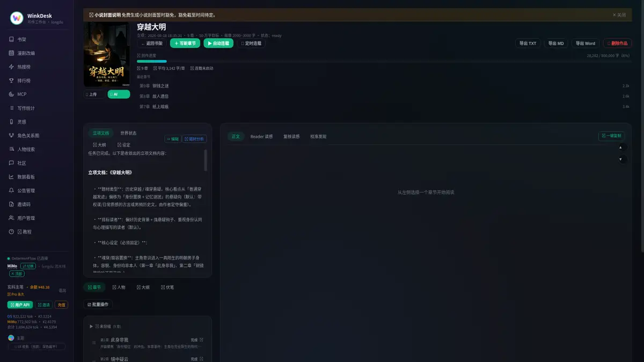
Task: Click the 切换 model switch button
Action: coord(28,266)
